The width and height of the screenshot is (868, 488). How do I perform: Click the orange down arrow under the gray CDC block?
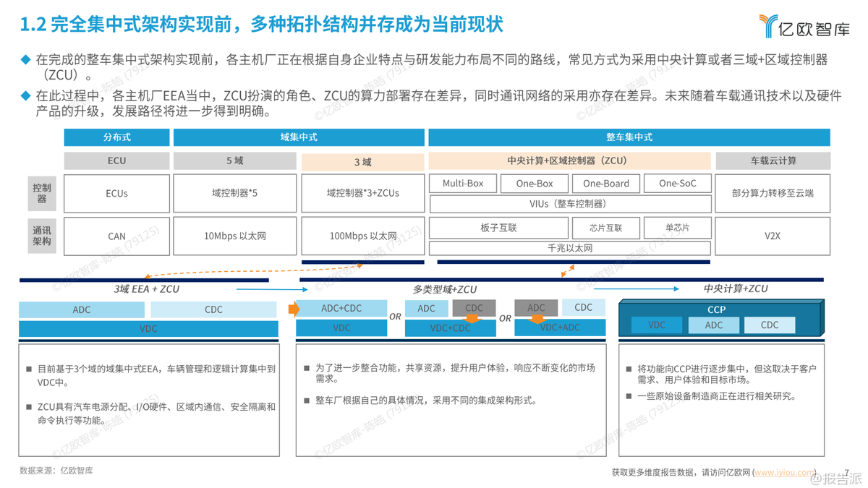click(x=473, y=319)
